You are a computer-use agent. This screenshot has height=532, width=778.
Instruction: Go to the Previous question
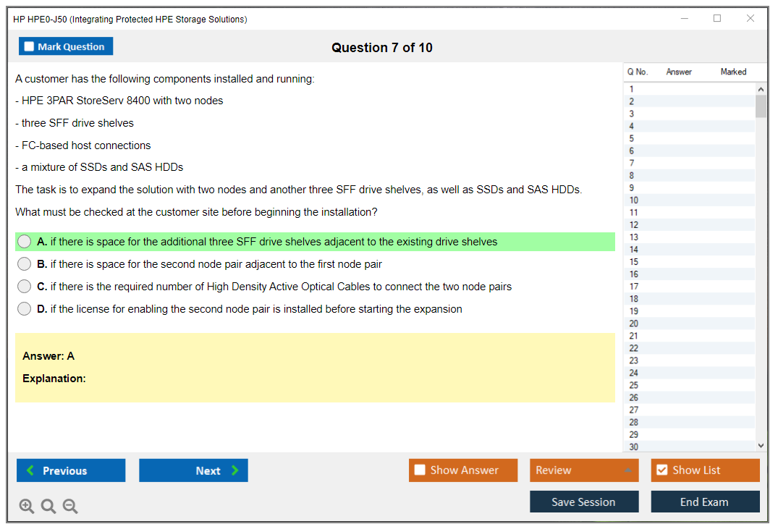pos(71,470)
